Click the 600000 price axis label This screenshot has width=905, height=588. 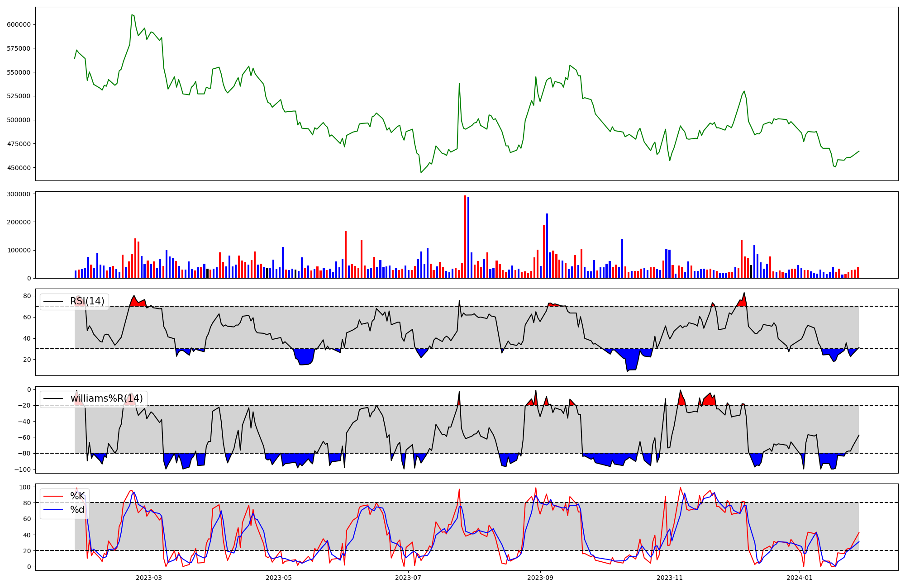(x=19, y=24)
